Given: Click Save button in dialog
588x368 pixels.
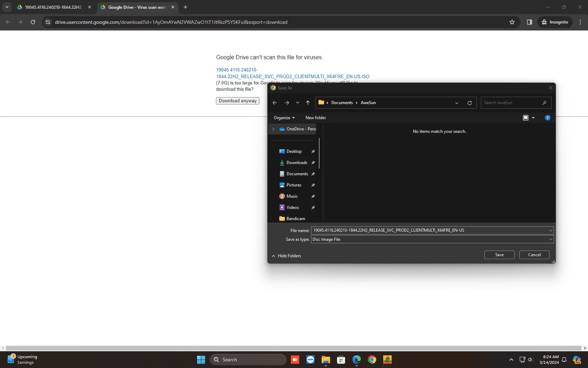Looking at the screenshot, I should (499, 255).
